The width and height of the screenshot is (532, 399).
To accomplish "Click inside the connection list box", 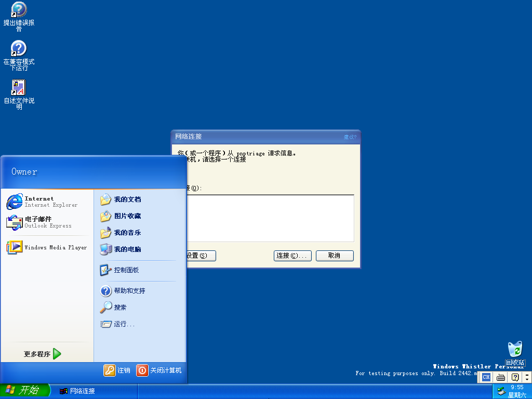I will [x=270, y=218].
